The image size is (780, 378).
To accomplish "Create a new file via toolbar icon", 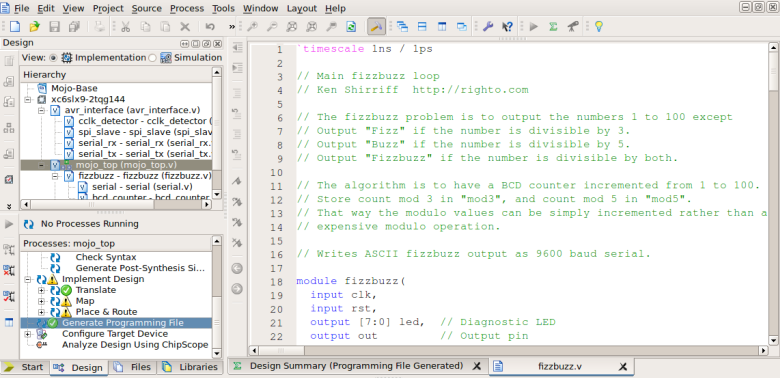I will 14,26.
